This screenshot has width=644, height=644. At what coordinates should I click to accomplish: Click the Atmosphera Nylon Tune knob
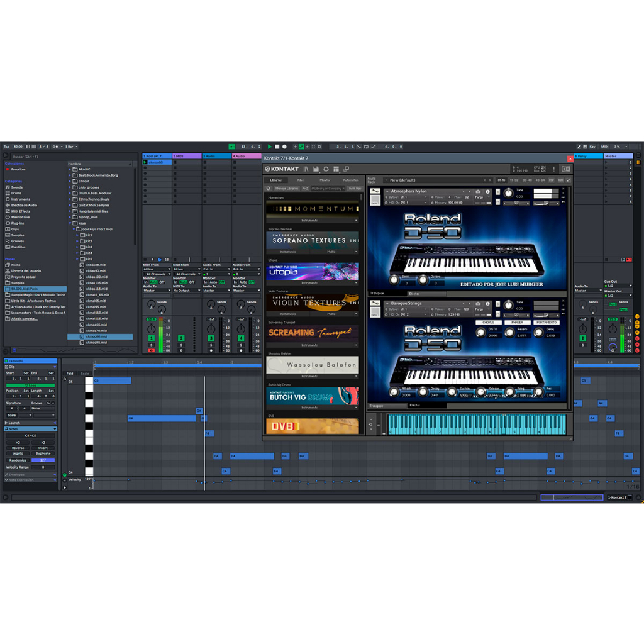coord(508,193)
